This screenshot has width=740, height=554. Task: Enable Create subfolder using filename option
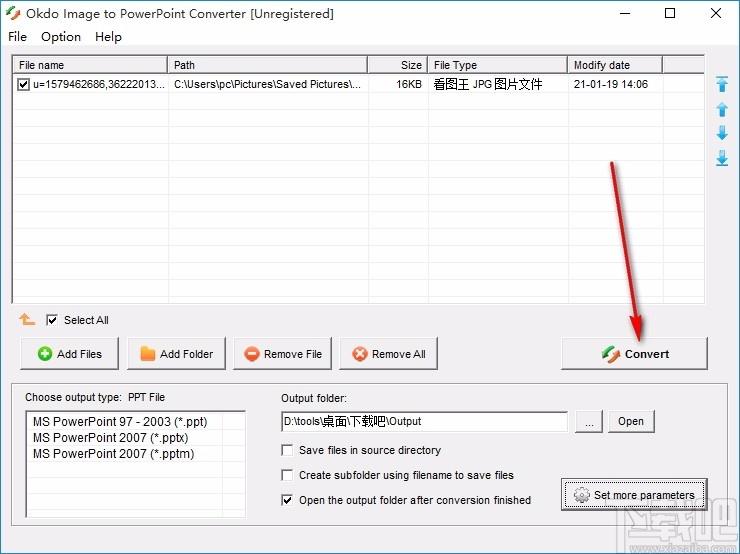[287, 475]
